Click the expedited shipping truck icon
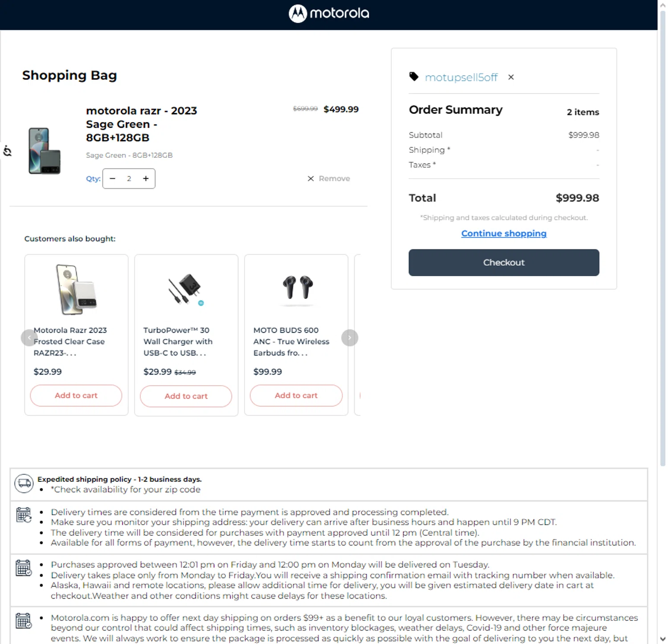 [24, 484]
